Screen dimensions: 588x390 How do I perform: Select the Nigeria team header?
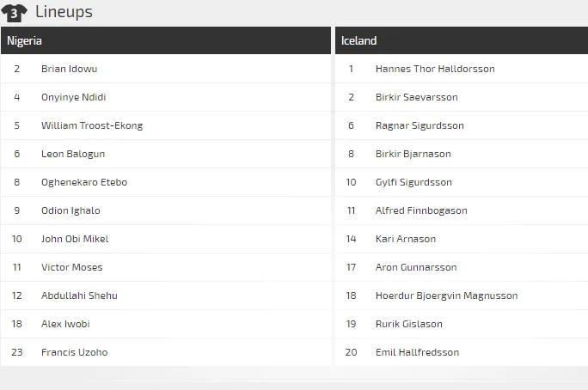point(25,40)
